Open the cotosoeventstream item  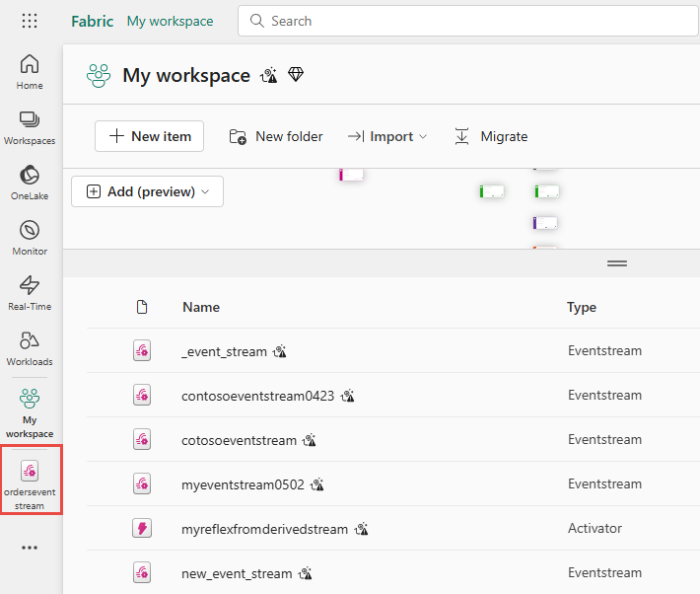pyautogui.click(x=239, y=440)
